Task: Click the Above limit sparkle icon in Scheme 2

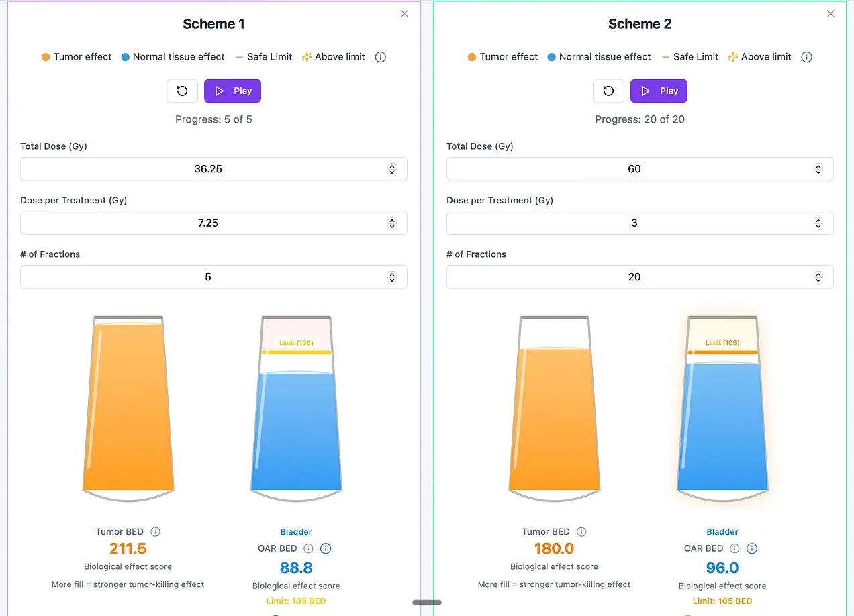Action: click(732, 57)
